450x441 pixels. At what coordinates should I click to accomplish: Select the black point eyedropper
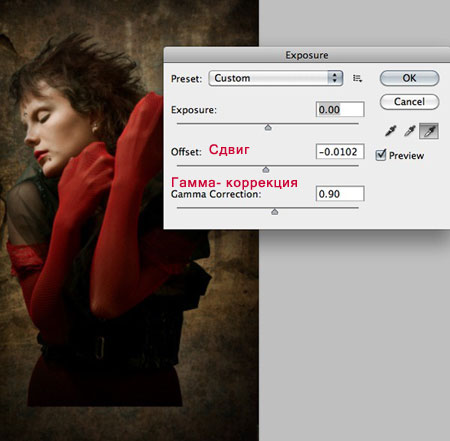391,131
